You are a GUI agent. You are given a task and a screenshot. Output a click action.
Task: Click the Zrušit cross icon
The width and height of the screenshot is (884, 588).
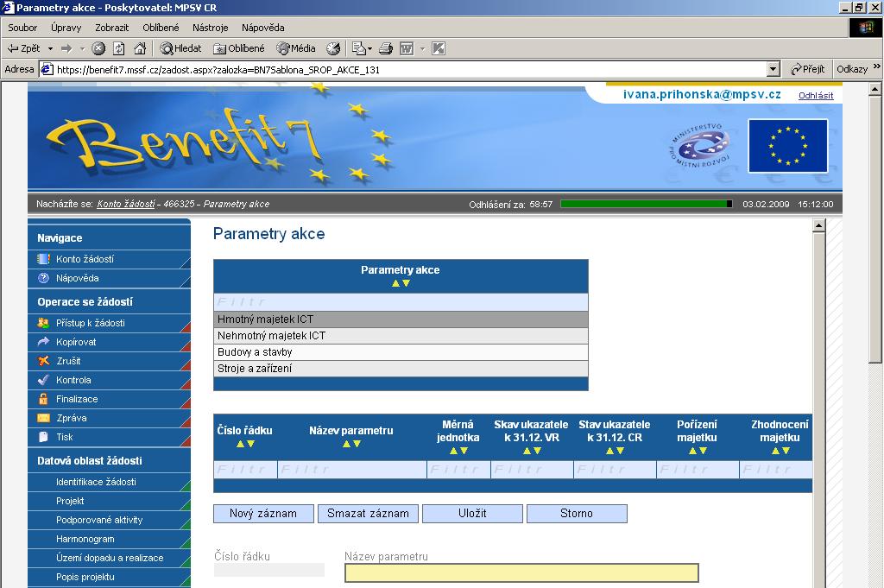click(x=43, y=361)
